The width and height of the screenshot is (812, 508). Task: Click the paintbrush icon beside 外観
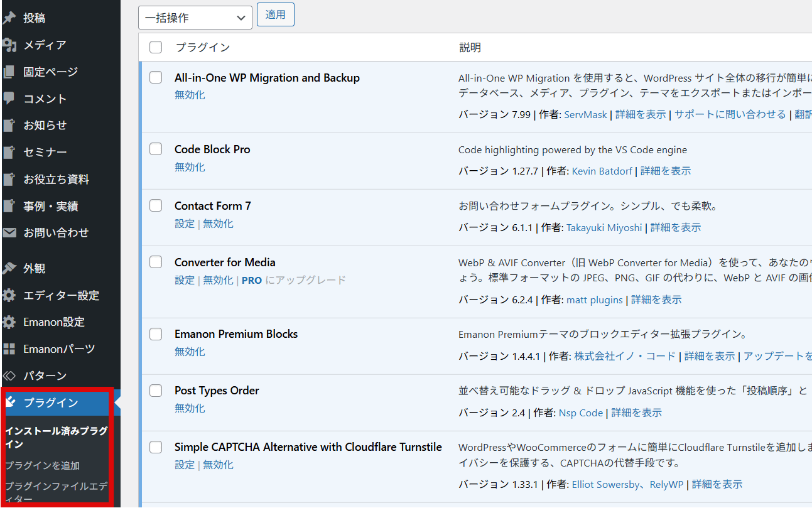point(9,269)
